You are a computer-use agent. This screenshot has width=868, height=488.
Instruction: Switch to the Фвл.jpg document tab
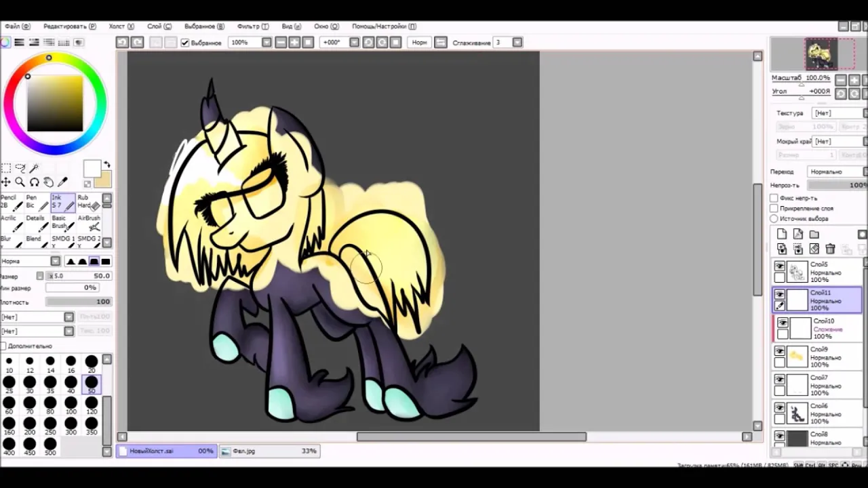(270, 451)
